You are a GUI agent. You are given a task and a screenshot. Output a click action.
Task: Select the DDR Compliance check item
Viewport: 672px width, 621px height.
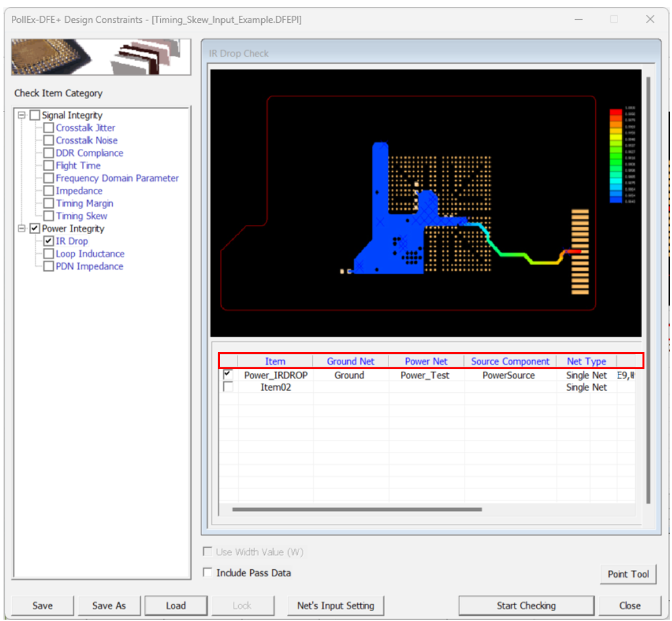click(89, 153)
